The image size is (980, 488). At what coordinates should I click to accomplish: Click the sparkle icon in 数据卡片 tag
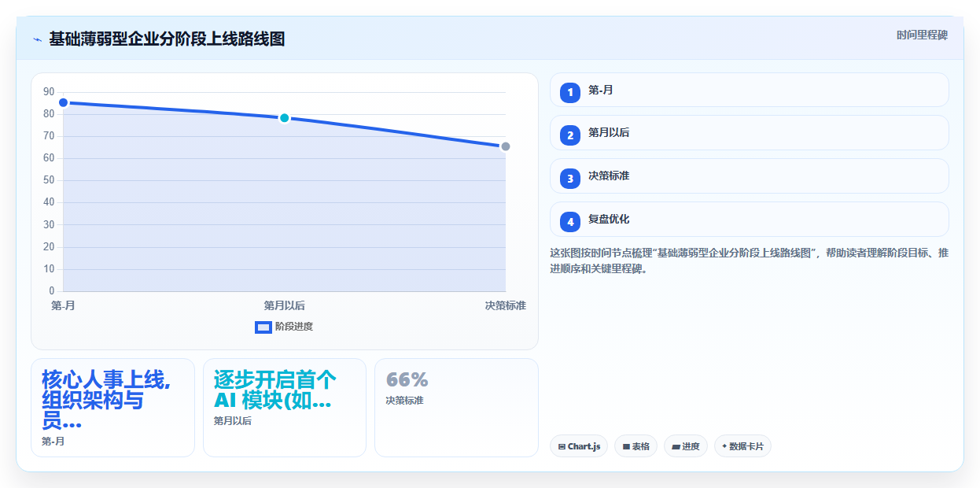[724, 446]
